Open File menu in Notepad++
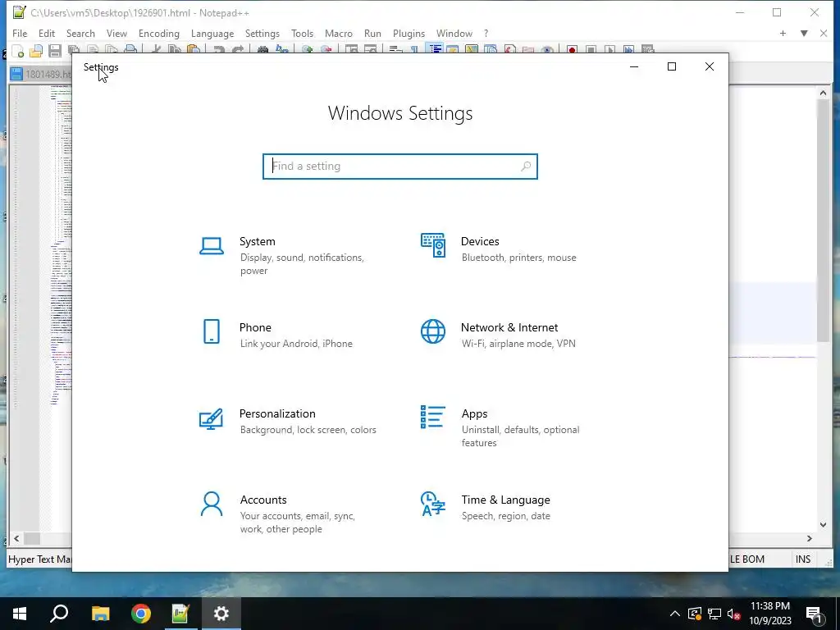 click(x=20, y=33)
